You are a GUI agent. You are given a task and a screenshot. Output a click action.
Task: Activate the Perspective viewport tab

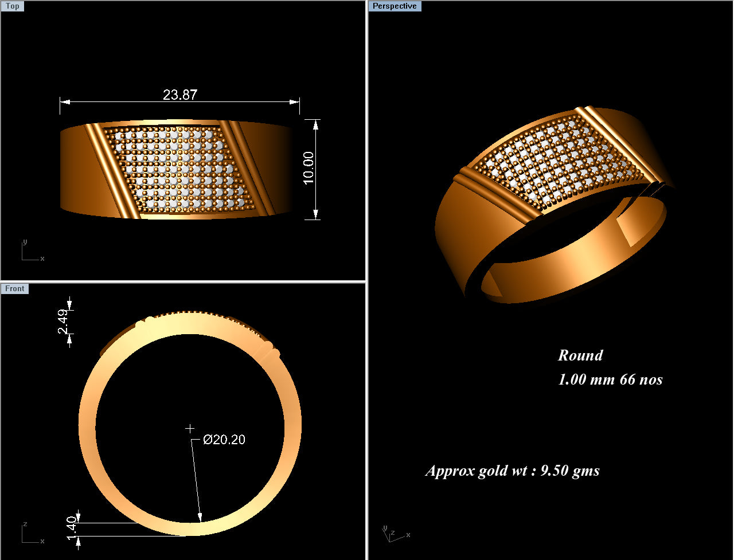pyautogui.click(x=395, y=6)
